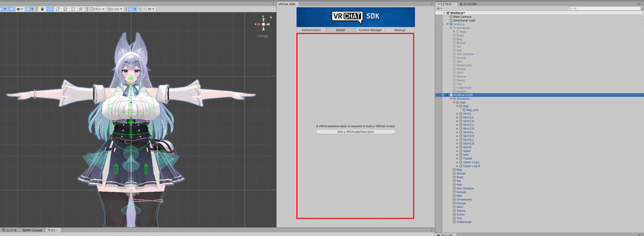This screenshot has height=236, width=644.
Task: Open the Project (プロジェクト) panel tab
Action: (x=447, y=235)
